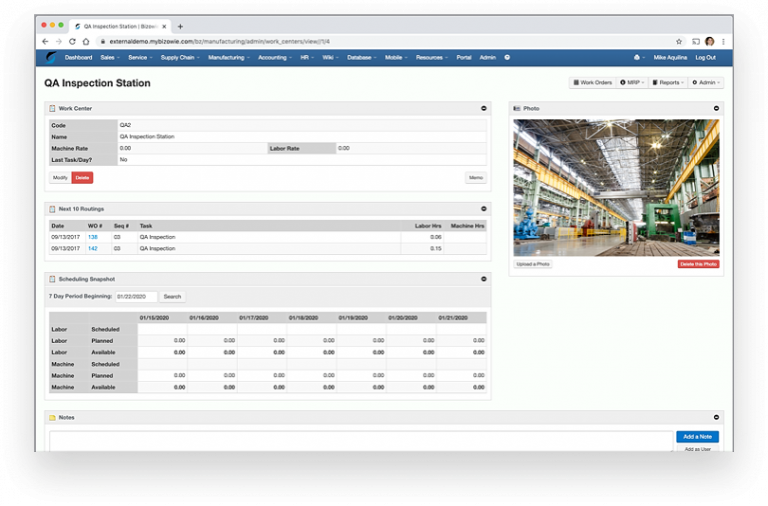This screenshot has width=768, height=506.
Task: Click the Modify button
Action: [60, 177]
